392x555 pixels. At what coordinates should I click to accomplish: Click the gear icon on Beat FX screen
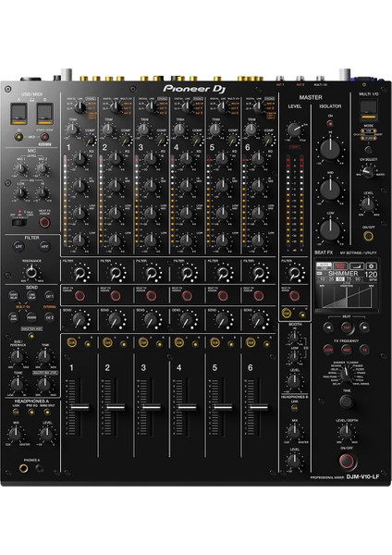point(371,266)
